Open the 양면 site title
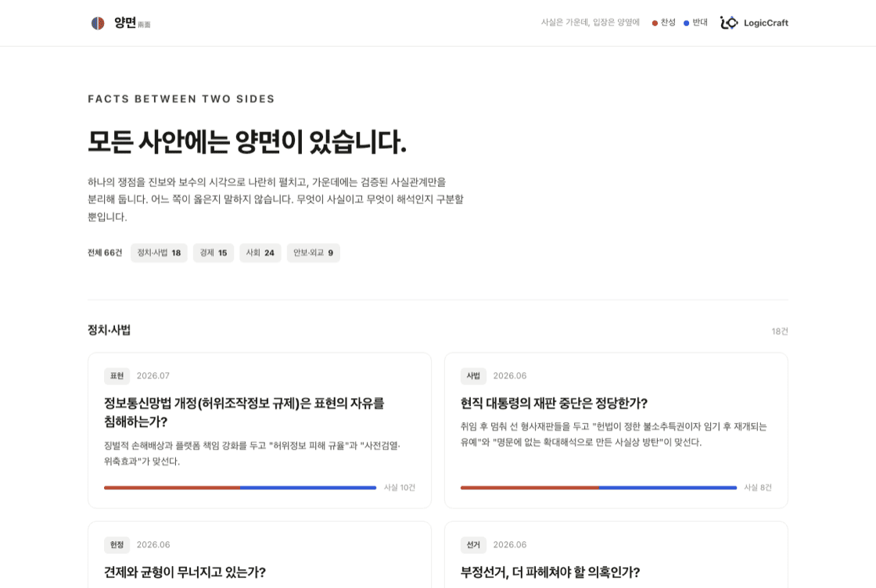This screenshot has height=588, width=876. [x=125, y=23]
